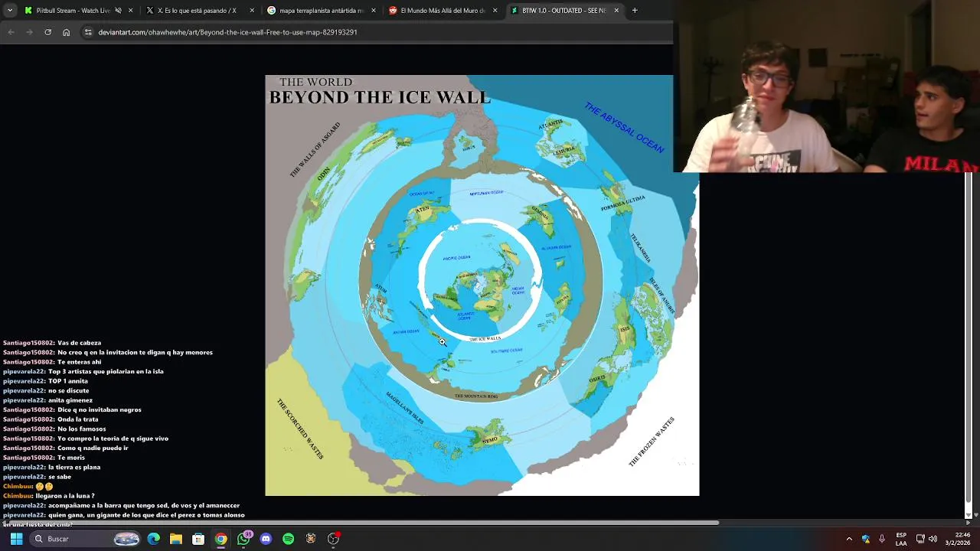Click chat message 'No los famosos'
The width and height of the screenshot is (980, 551).
coord(82,429)
